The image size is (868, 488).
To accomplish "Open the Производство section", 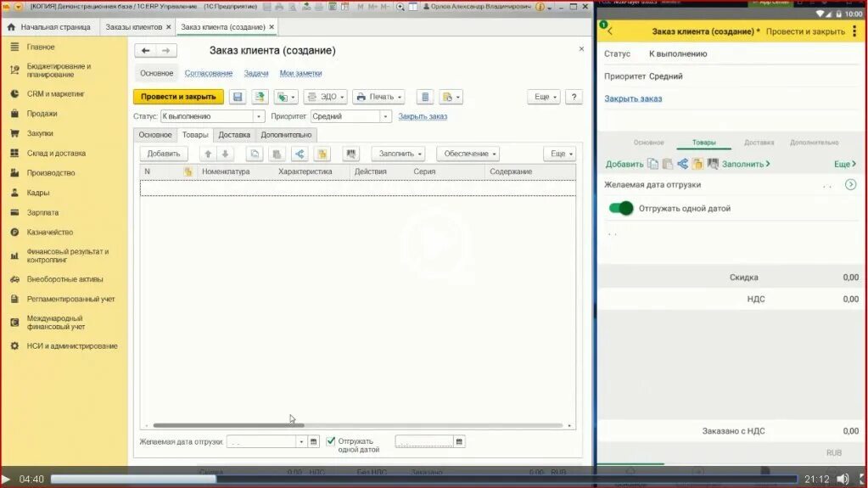I will (x=50, y=173).
